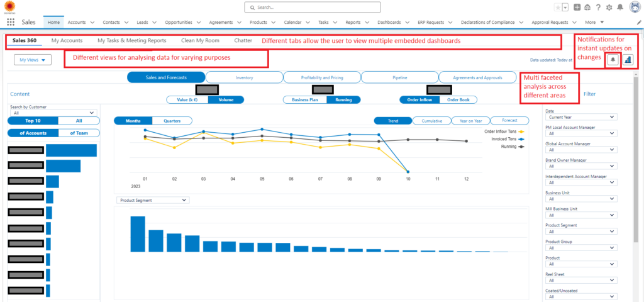Select the Pipeline section button
Screen dimensions: 644x302
click(399, 77)
